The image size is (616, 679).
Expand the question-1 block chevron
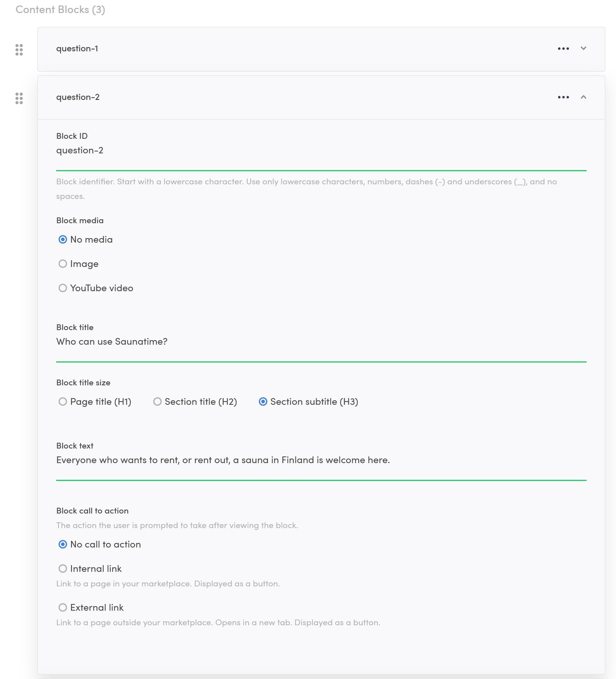coord(583,49)
